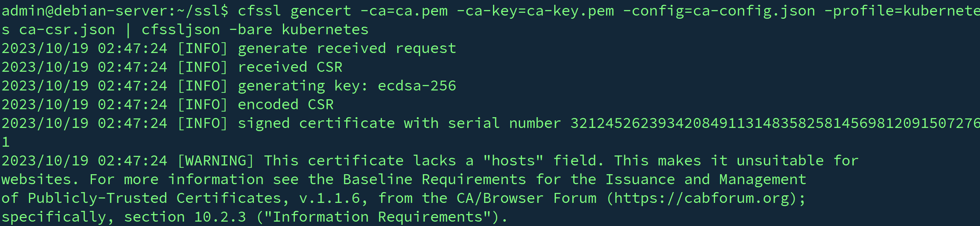Click the ca-csr.json filename
The width and height of the screenshot is (980, 226).
pyautogui.click(x=67, y=29)
